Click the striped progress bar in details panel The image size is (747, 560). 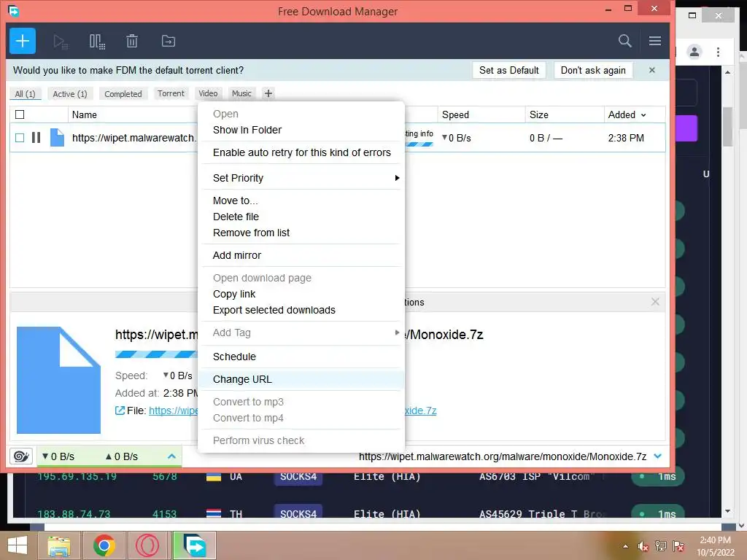(x=156, y=354)
